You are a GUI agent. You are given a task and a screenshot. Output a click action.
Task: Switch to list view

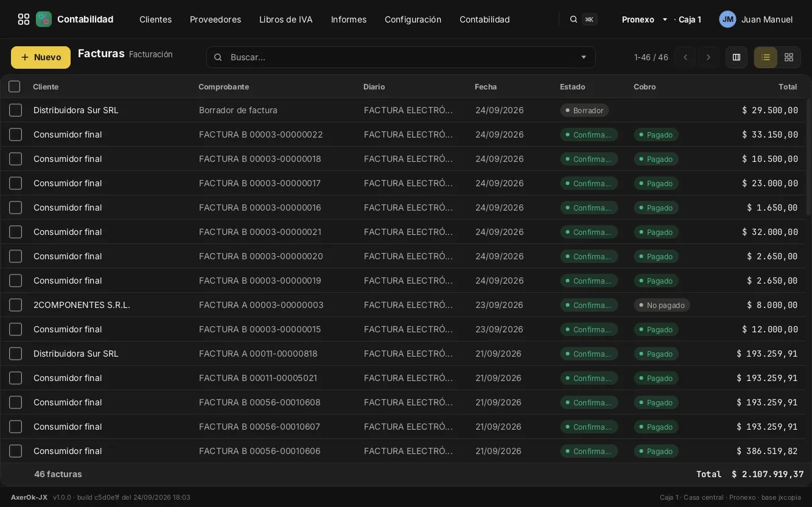coord(766,57)
